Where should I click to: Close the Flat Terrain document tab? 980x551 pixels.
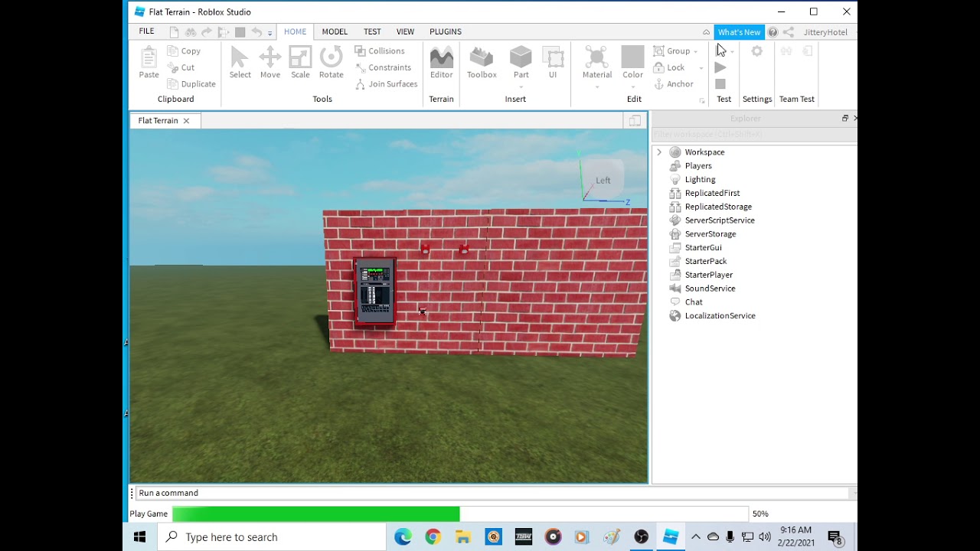coord(186,121)
